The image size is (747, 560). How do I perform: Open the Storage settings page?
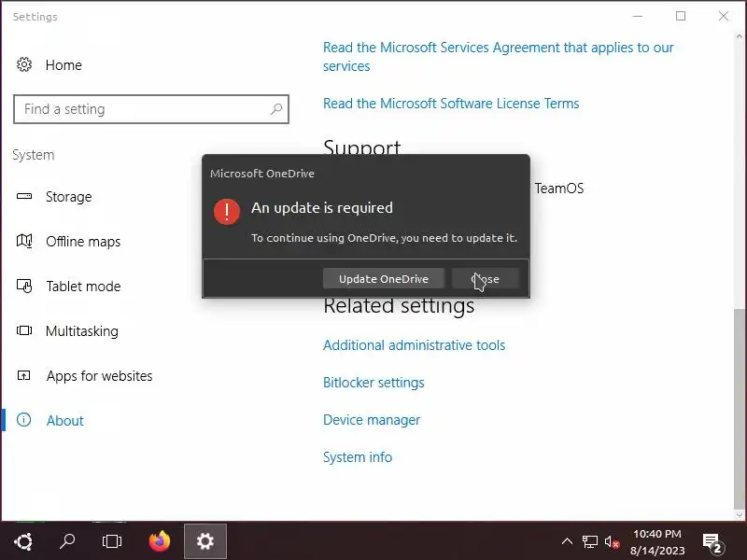pos(68,197)
